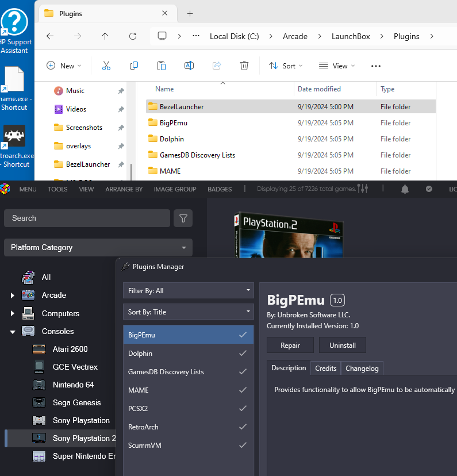457x476 pixels.
Task: Open the Screenshots pinned folder in the sidebar
Action: (84, 128)
